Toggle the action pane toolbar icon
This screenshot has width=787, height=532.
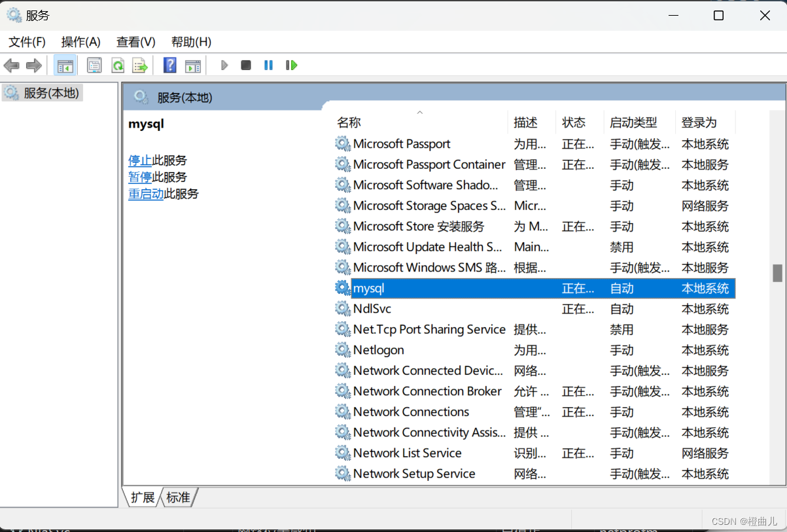[x=193, y=65]
